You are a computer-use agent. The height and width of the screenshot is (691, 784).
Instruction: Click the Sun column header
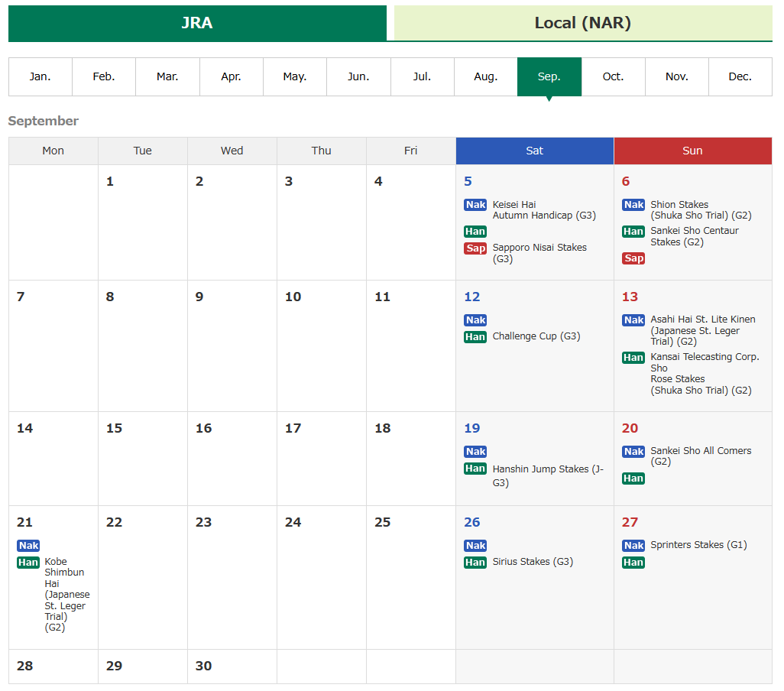pyautogui.click(x=692, y=151)
